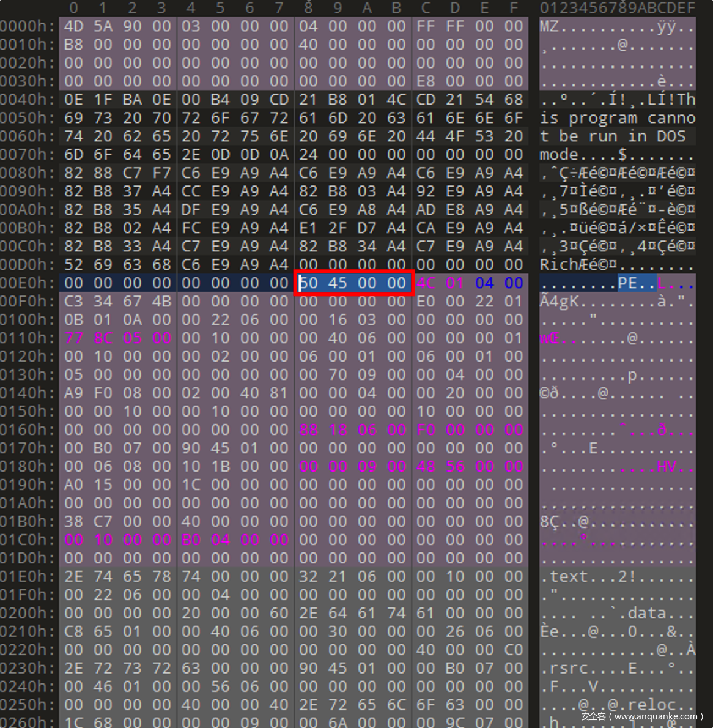Screen dimensions: 713x728
Task: Click byte AD in row 00A0h
Action: 426,210
